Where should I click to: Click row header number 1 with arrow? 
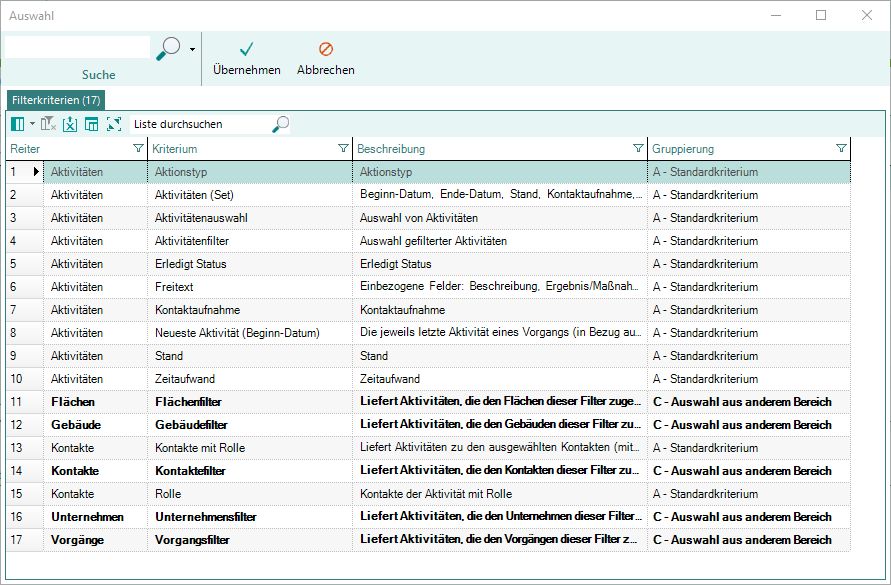pyautogui.click(x=24, y=172)
